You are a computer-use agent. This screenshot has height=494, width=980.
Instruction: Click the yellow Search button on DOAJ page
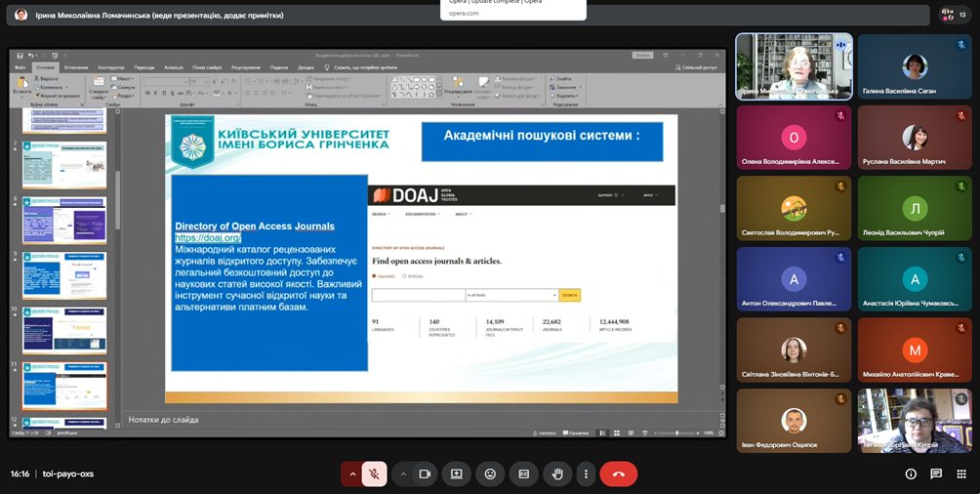569,294
